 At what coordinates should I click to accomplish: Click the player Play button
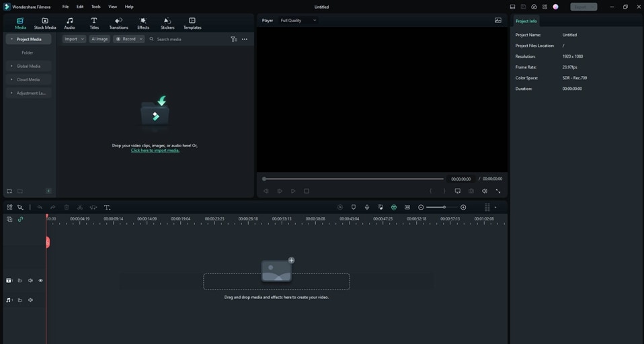click(293, 191)
